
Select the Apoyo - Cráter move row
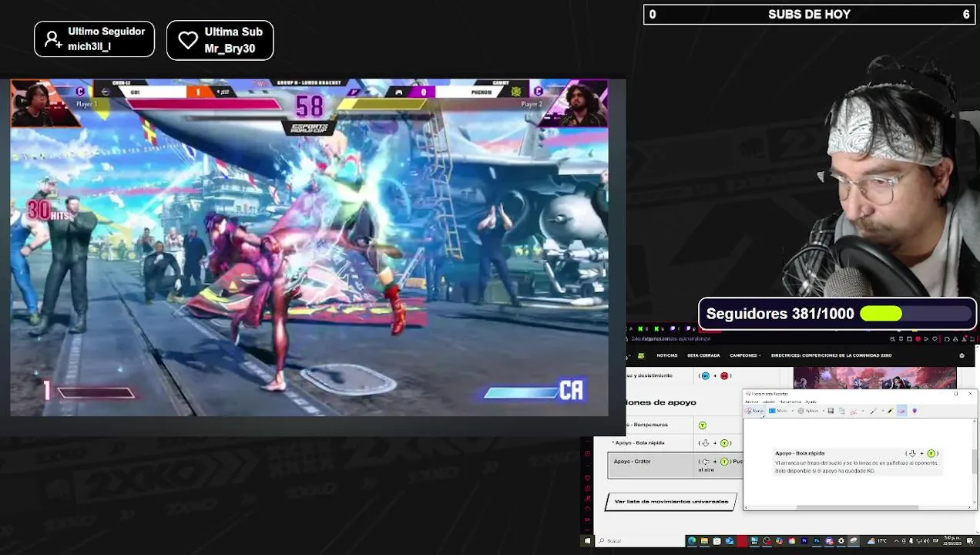coord(675,465)
